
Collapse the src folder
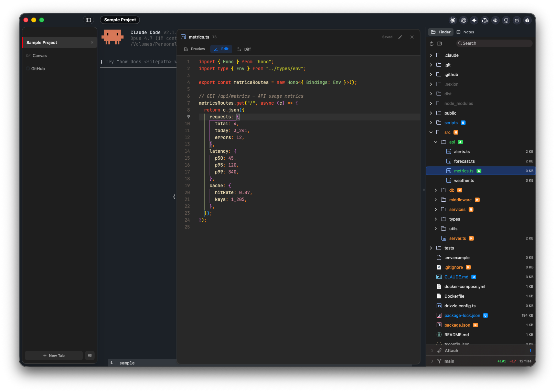pos(431,133)
